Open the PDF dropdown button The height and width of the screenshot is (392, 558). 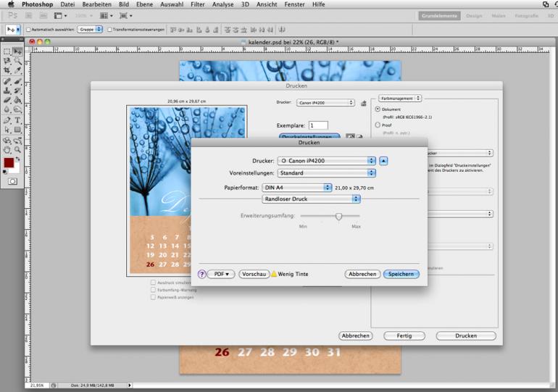coord(221,274)
